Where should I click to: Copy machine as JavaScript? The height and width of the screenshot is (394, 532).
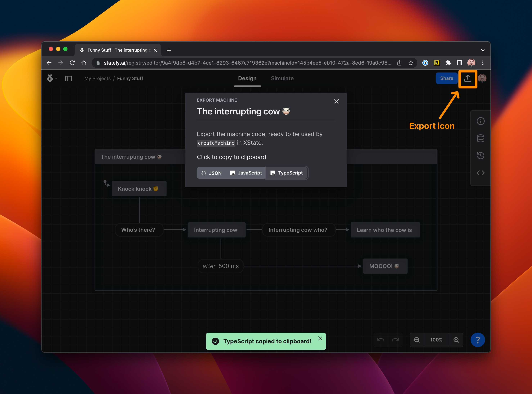point(246,173)
